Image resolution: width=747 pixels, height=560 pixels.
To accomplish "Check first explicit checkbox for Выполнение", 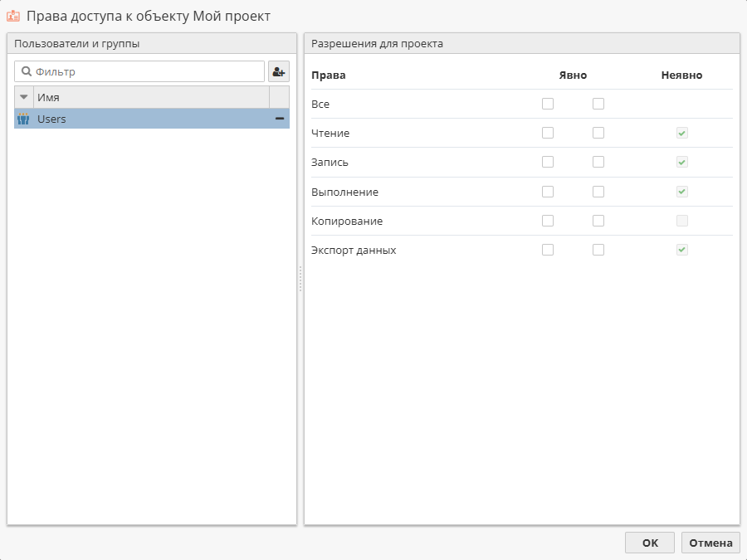I will click(548, 192).
